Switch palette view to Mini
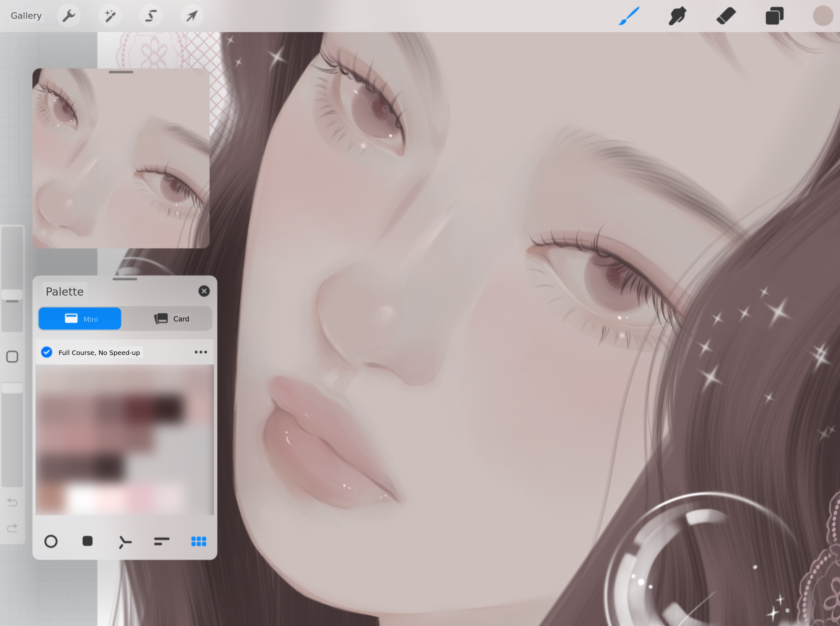This screenshot has height=626, width=840. [x=80, y=319]
